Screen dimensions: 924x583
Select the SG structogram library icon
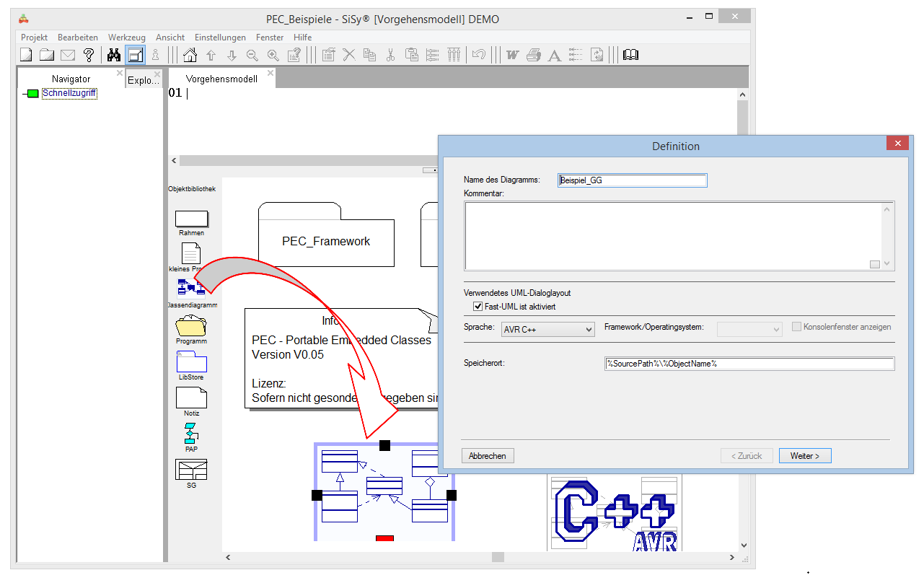(191, 470)
